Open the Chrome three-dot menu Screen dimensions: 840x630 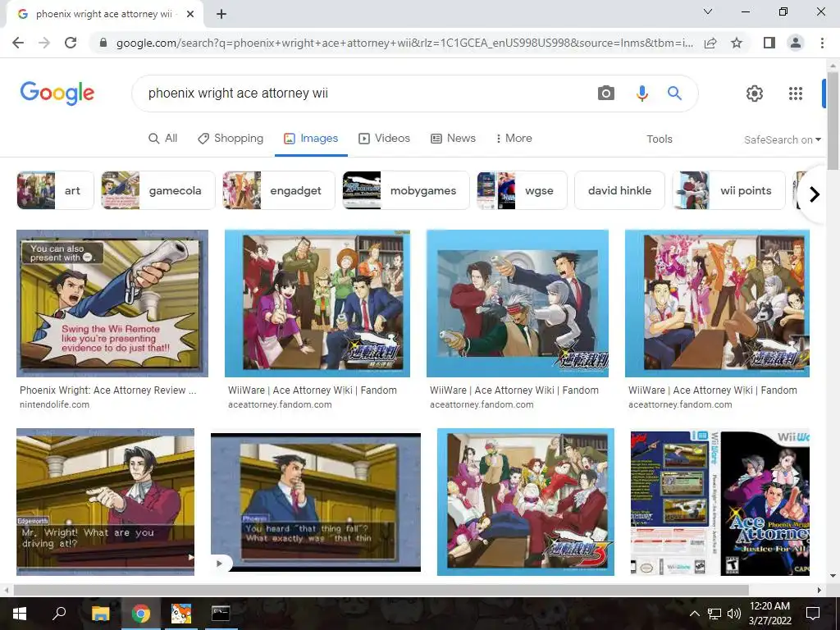coord(822,43)
